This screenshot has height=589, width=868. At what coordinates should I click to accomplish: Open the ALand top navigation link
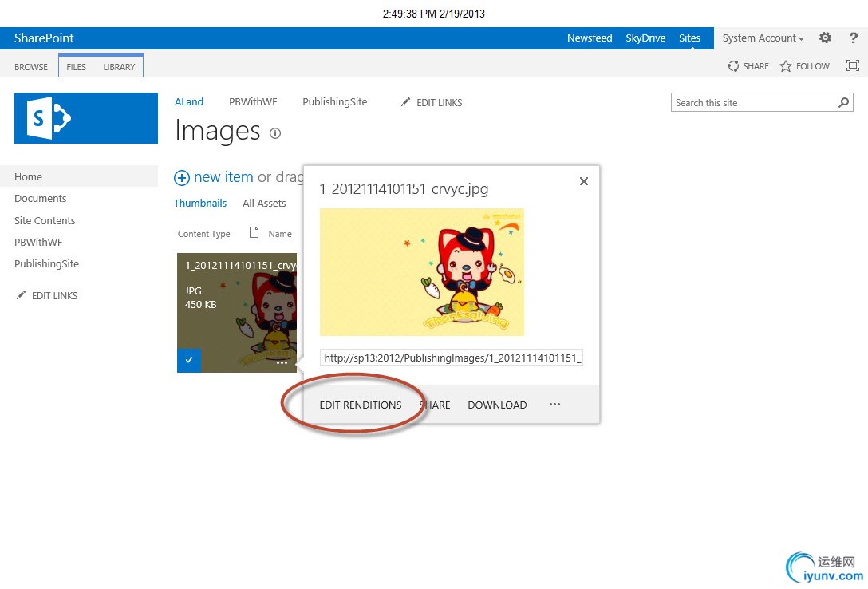(x=189, y=102)
